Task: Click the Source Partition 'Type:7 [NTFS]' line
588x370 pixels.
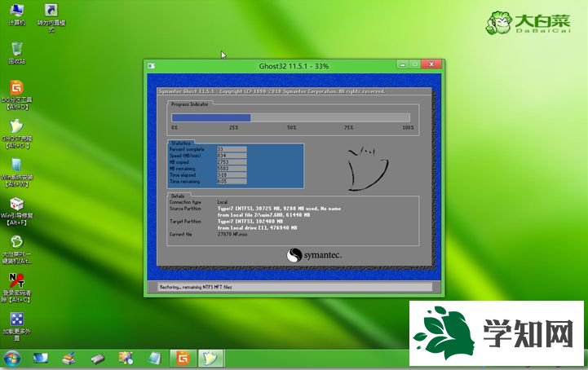Action: [279, 209]
